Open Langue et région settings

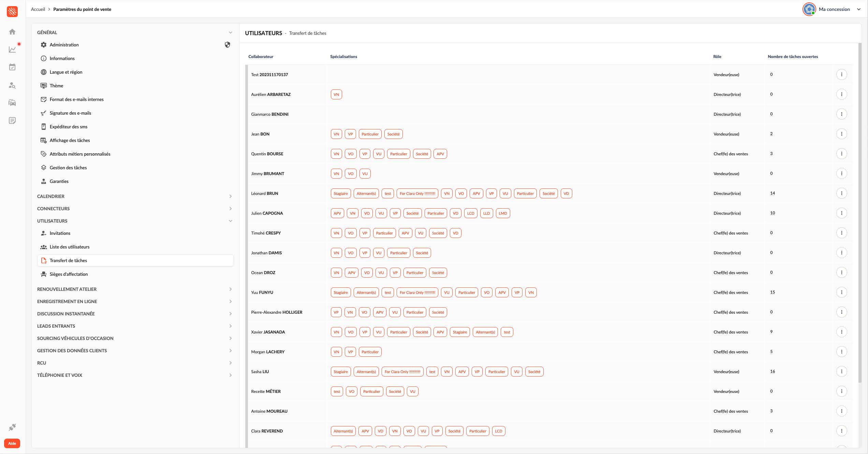click(x=135, y=72)
